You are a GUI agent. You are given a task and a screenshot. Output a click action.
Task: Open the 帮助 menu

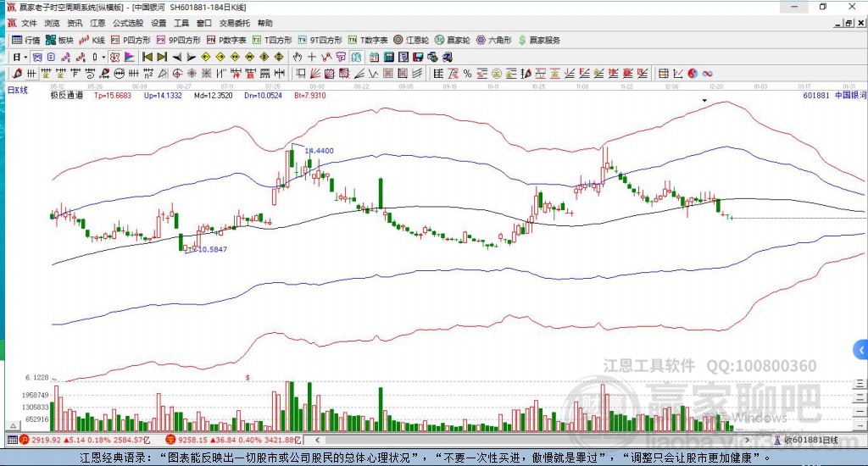pyautogui.click(x=264, y=23)
